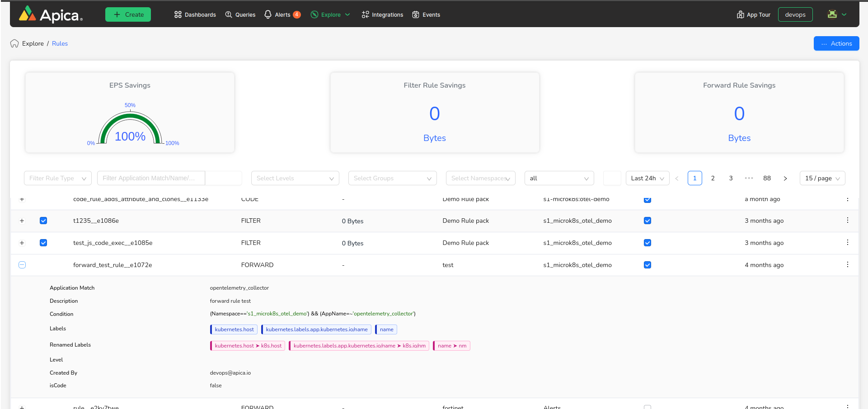The image size is (868, 409).
Task: Open the Dashboards menu
Action: 195,14
